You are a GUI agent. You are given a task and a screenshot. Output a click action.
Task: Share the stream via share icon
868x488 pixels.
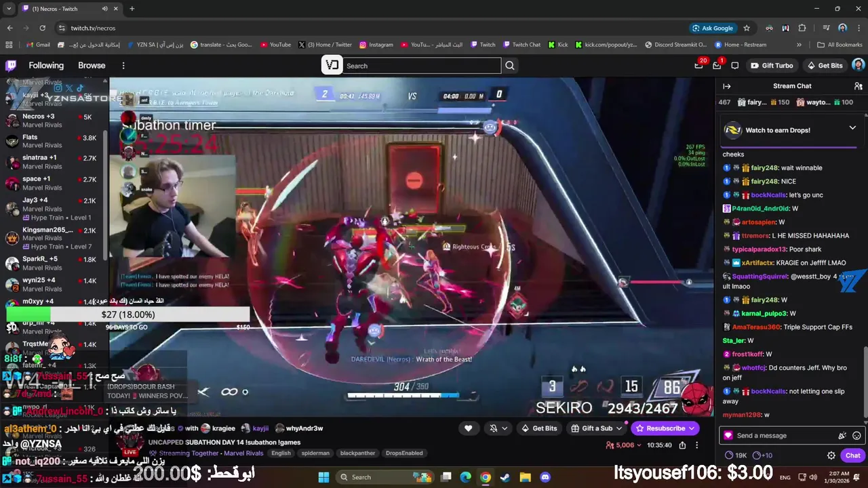pos(682,445)
